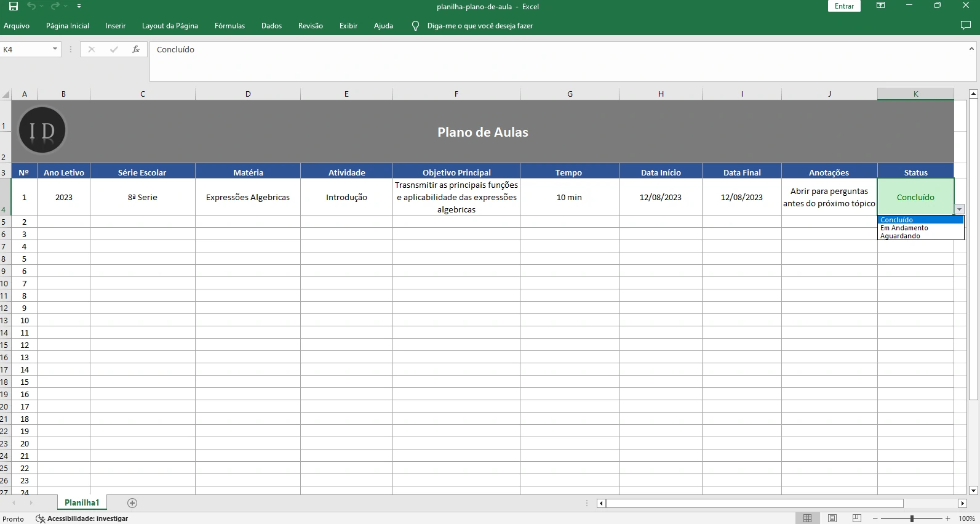
Task: Select the Status header cell
Action: tap(915, 172)
